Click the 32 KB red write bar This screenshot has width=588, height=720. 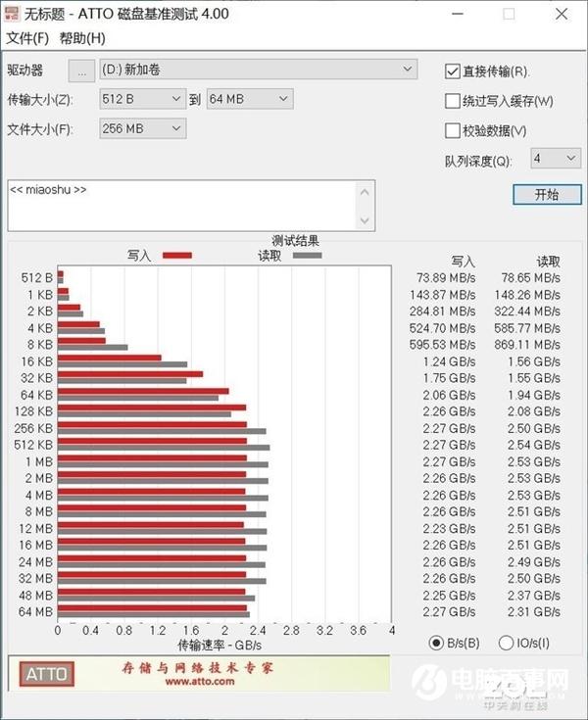[130, 374]
